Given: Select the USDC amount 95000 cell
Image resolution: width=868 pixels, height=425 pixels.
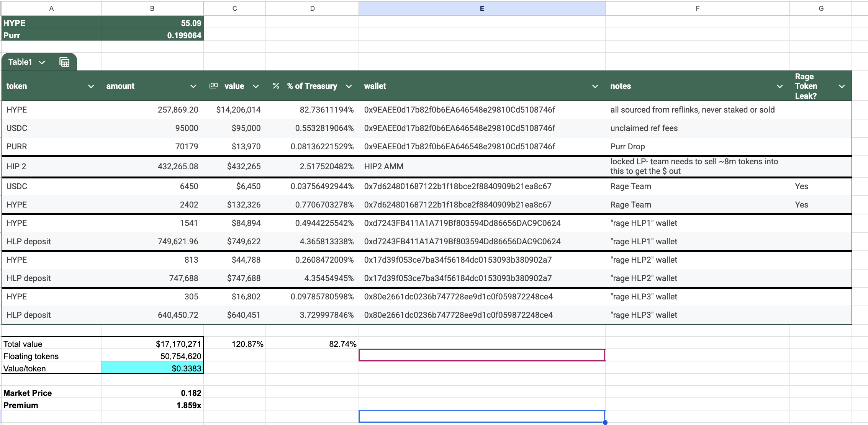Looking at the screenshot, I should click(x=152, y=128).
